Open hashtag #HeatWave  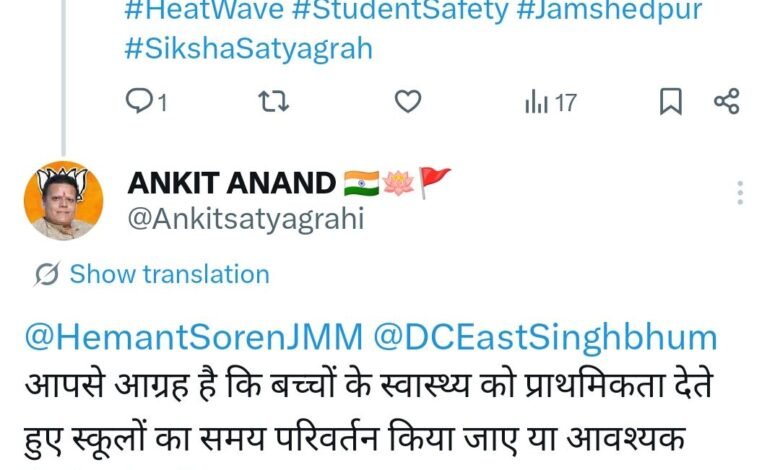[204, 10]
